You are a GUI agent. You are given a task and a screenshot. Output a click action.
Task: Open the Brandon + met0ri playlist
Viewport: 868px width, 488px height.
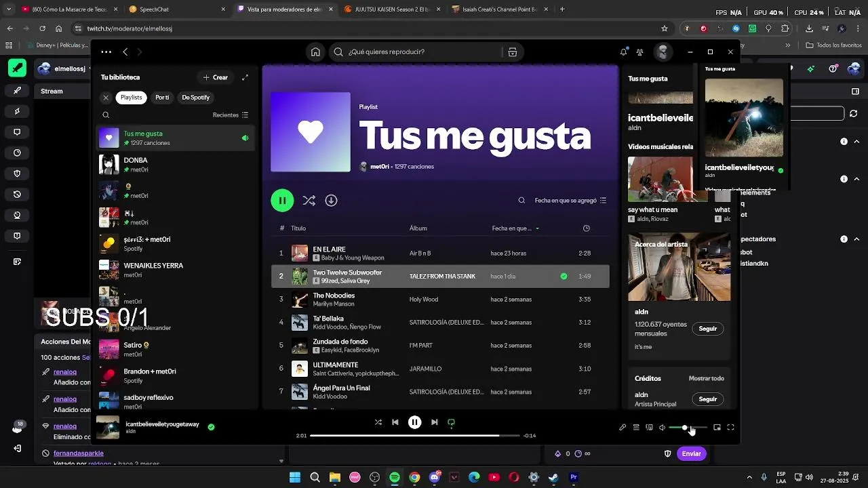click(175, 375)
